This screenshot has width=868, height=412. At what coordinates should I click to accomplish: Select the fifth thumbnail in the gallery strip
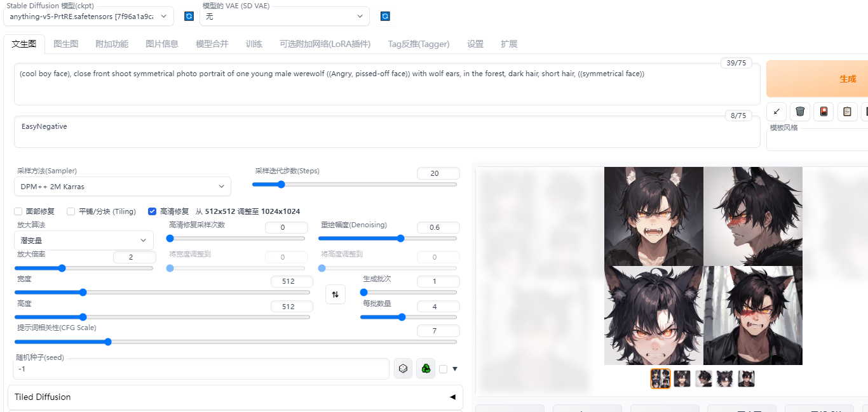click(747, 379)
